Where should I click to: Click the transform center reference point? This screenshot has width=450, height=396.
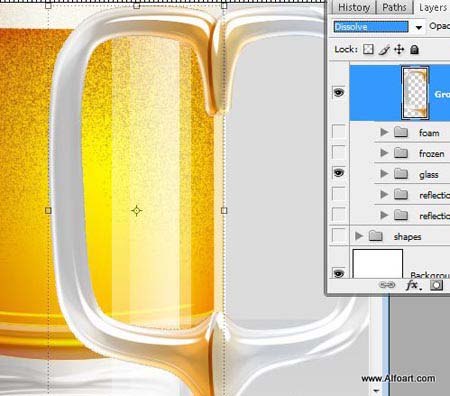[x=136, y=211]
